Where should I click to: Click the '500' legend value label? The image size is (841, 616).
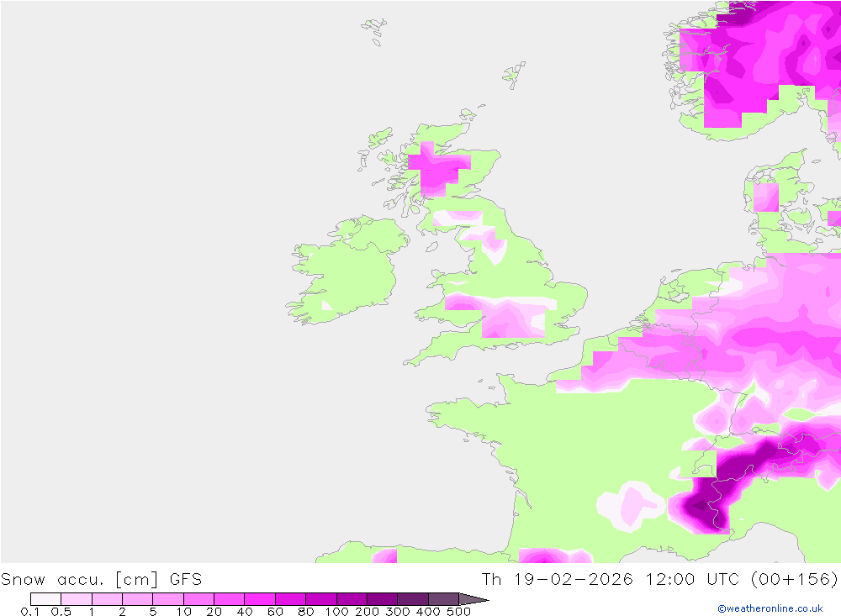pos(458,612)
